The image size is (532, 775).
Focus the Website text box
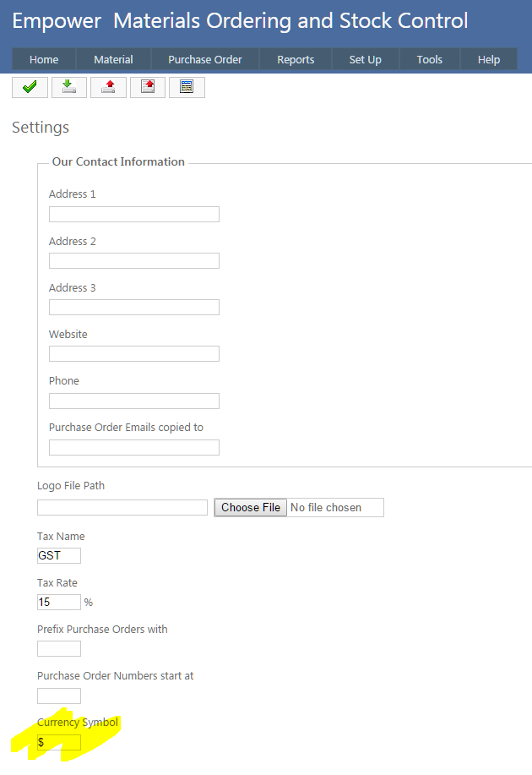(134, 354)
